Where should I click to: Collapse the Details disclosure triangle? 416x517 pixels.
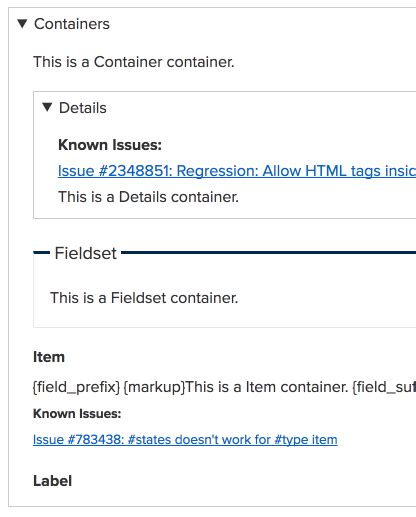[47, 107]
